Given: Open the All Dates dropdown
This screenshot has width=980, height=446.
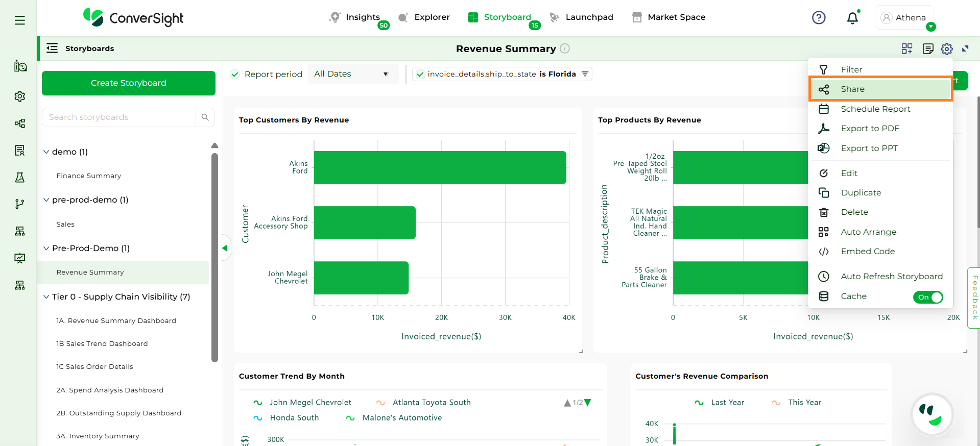Looking at the screenshot, I should [x=351, y=74].
